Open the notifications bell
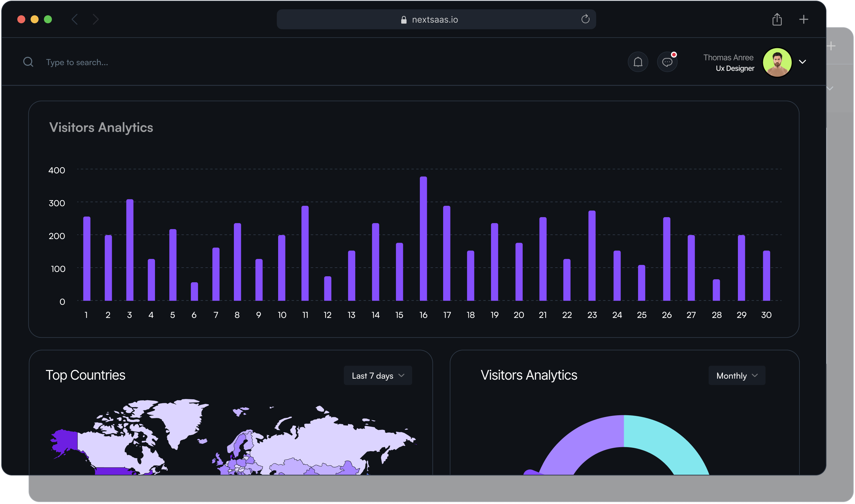 click(638, 62)
